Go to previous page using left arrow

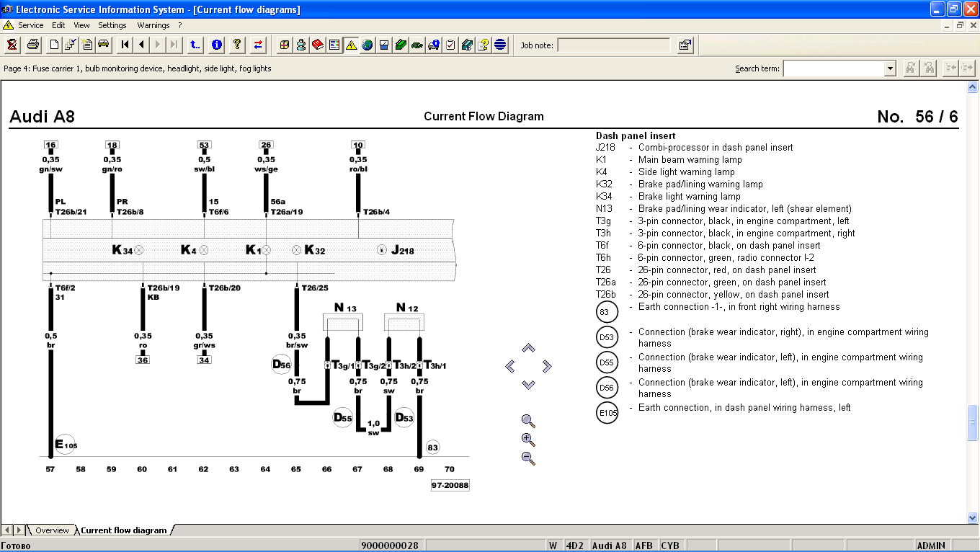(x=142, y=45)
